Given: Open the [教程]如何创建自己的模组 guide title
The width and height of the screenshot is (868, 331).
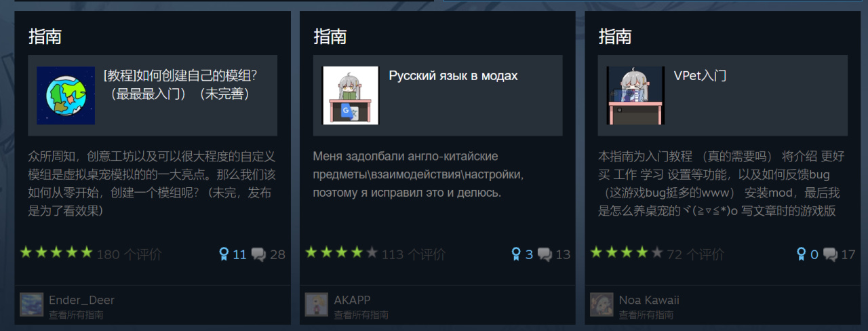Looking at the screenshot, I should click(180, 85).
